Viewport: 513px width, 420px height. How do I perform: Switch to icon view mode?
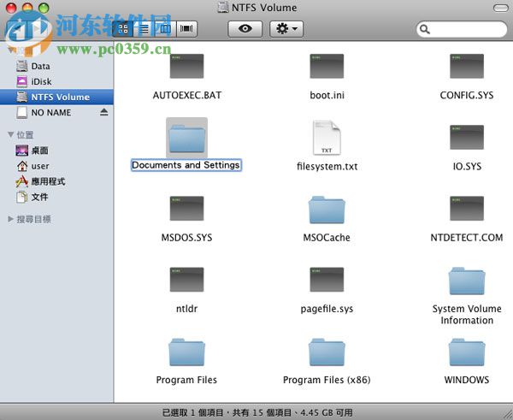pos(123,29)
